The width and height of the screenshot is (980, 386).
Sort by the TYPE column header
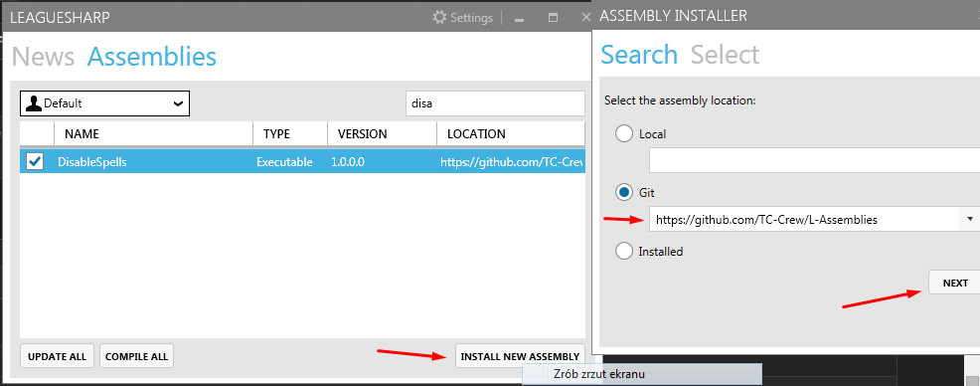pyautogui.click(x=290, y=134)
